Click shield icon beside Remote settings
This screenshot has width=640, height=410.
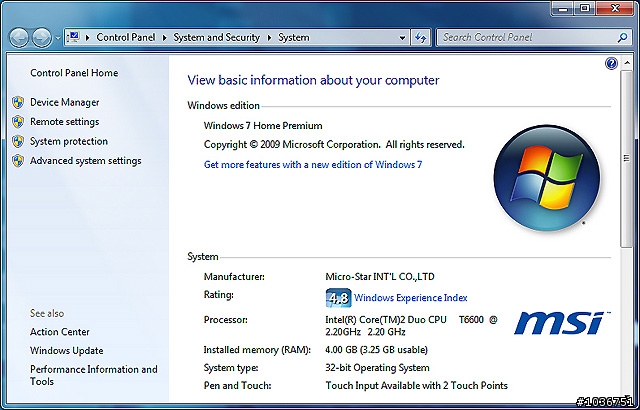coord(18,122)
